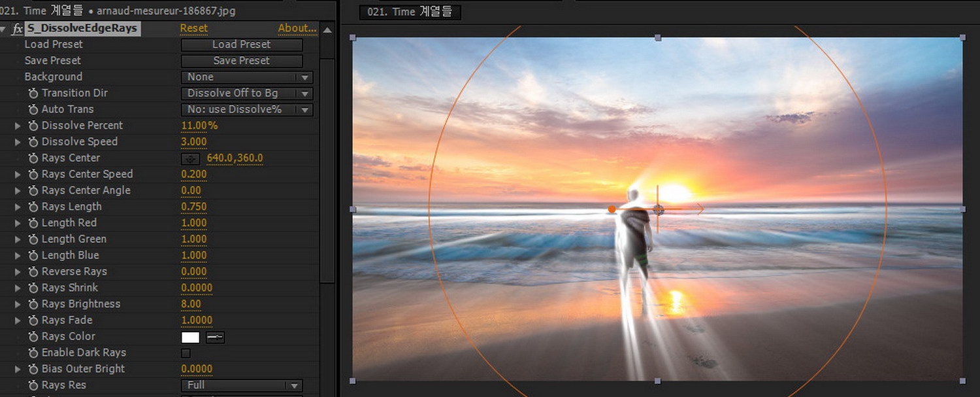
Task: Expand the Length Green property
Action: (x=18, y=239)
